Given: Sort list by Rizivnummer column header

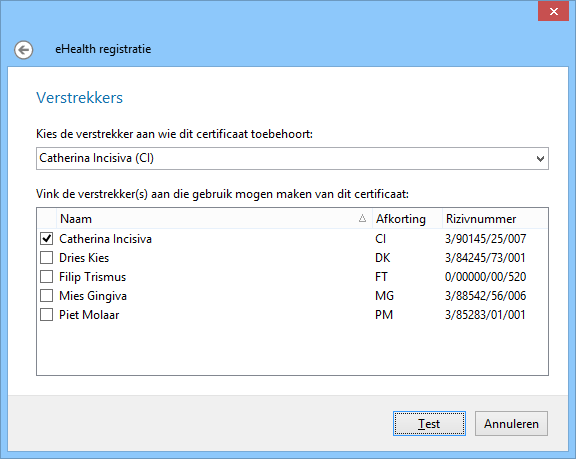Looking at the screenshot, I should click(x=495, y=219).
